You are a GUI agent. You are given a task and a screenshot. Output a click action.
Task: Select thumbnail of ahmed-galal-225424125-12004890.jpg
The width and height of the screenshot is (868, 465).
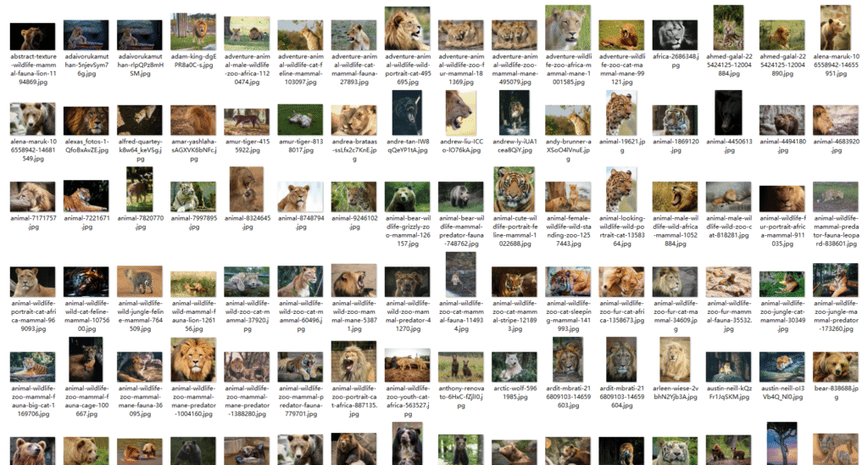pos(782,35)
